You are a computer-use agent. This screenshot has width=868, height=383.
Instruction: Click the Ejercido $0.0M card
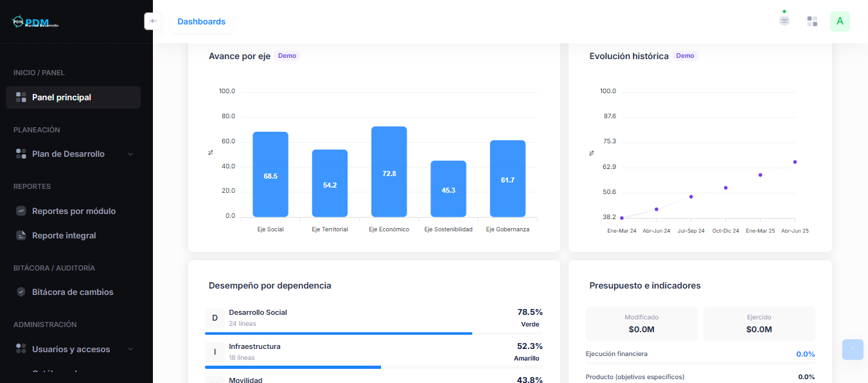click(x=759, y=323)
